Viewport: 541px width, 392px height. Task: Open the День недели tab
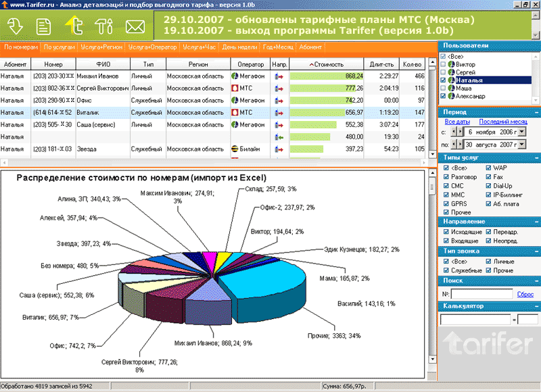click(x=239, y=47)
